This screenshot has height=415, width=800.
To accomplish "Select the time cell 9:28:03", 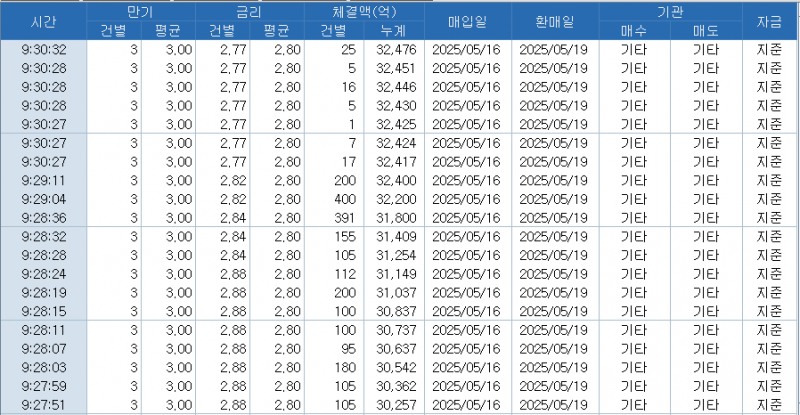I will tap(44, 368).
